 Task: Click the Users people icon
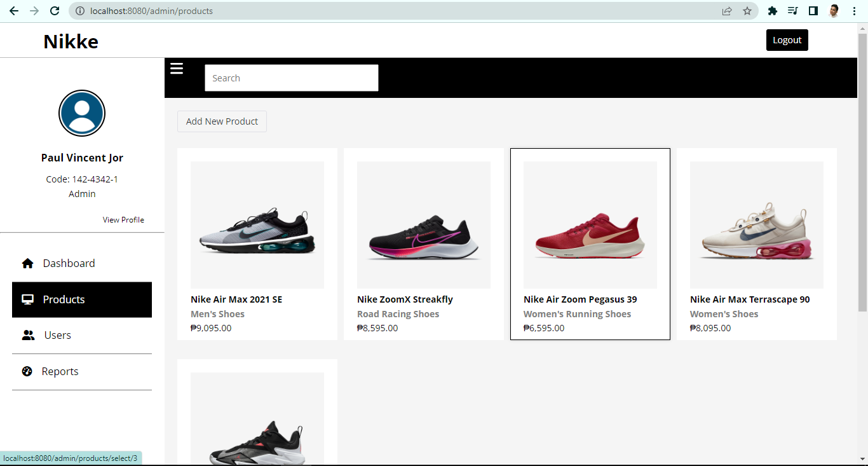(27, 335)
